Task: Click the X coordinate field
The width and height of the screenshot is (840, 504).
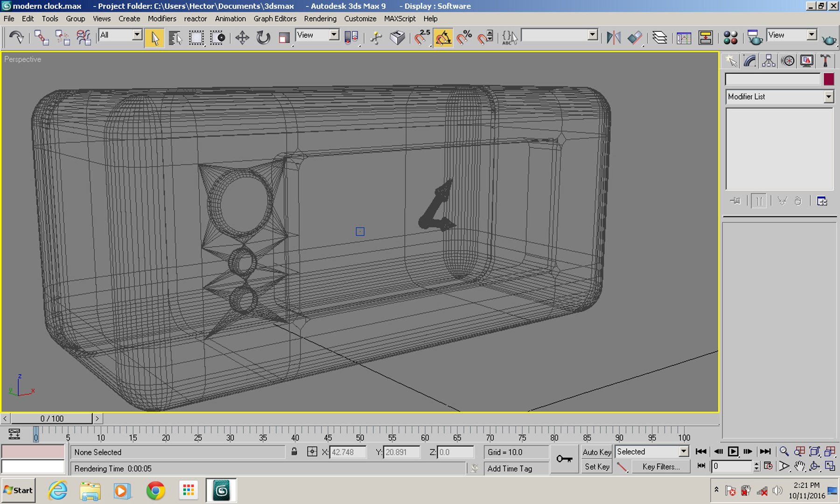Action: pos(348,452)
